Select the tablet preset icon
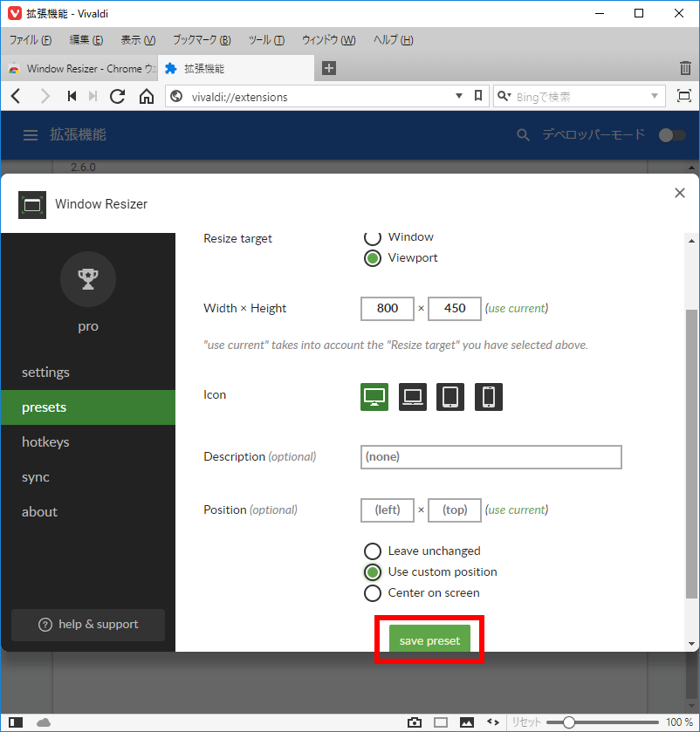Screen dimensions: 700x732 tap(450, 397)
